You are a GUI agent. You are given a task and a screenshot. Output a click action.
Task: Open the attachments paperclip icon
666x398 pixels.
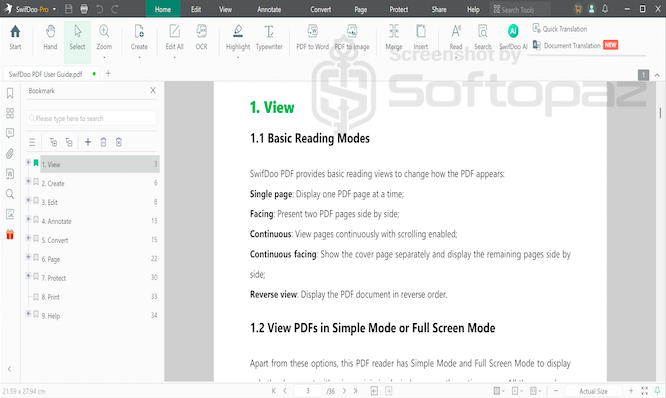pyautogui.click(x=10, y=153)
